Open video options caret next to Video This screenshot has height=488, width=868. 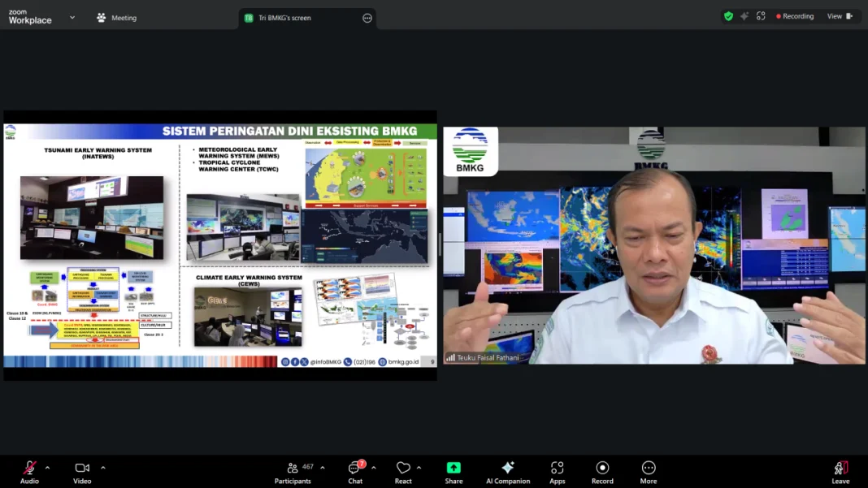tap(103, 468)
